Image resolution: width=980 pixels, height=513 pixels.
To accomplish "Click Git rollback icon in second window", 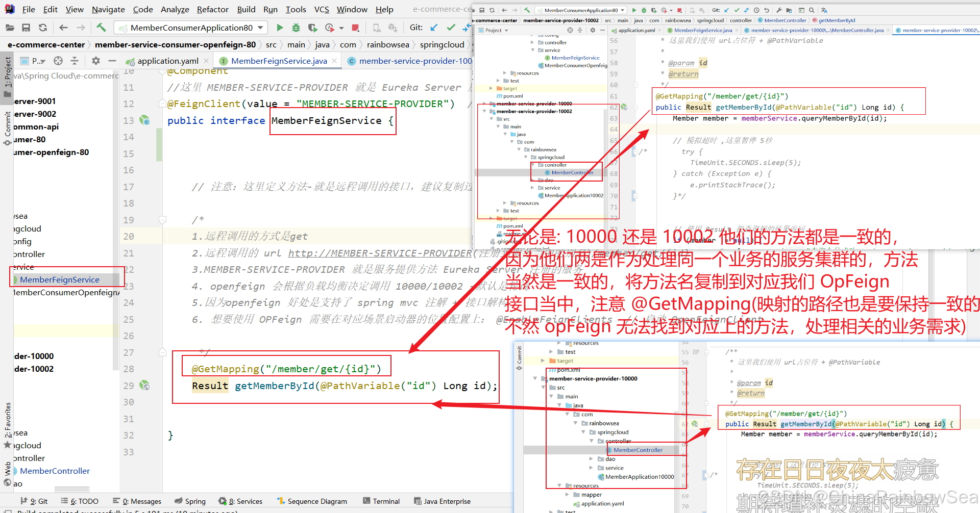I will [x=766, y=10].
